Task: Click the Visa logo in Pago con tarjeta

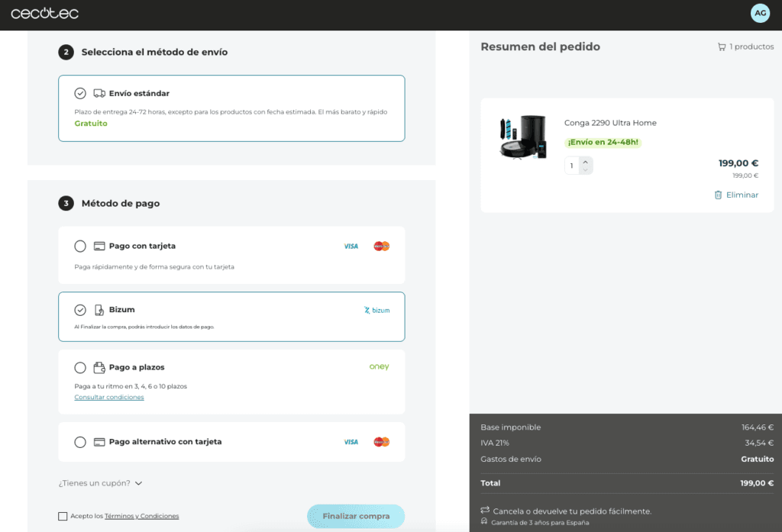Action: (x=351, y=247)
